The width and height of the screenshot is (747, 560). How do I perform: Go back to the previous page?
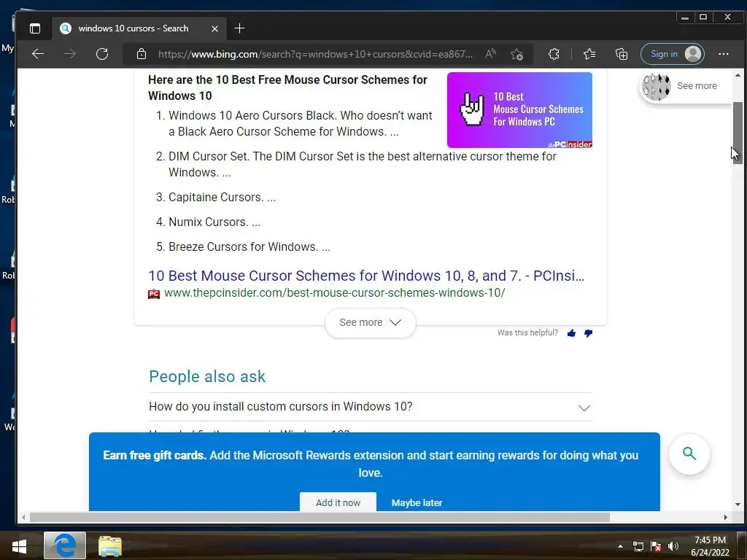pos(38,54)
